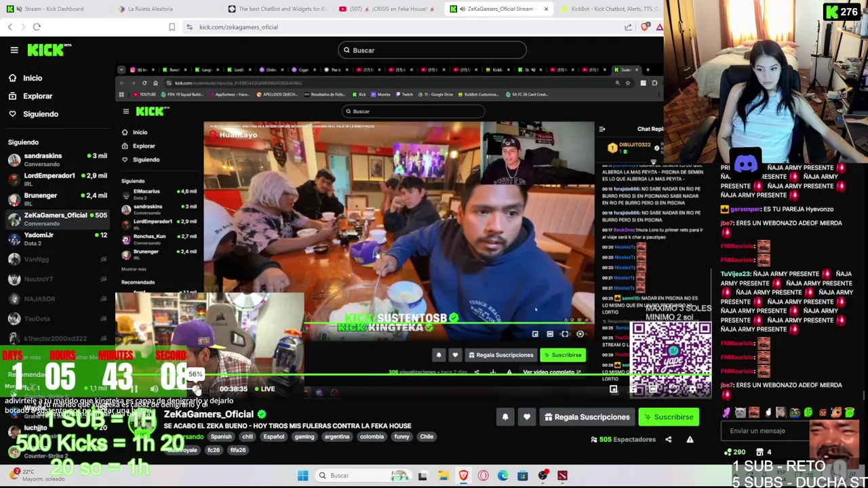Open the chat store icon showing 4
Image resolution: width=868 pixels, height=488 pixels.
pos(764,452)
